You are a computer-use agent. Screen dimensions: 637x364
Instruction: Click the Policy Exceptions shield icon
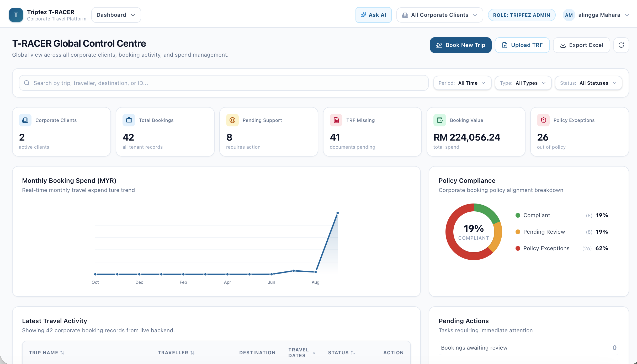tap(543, 120)
